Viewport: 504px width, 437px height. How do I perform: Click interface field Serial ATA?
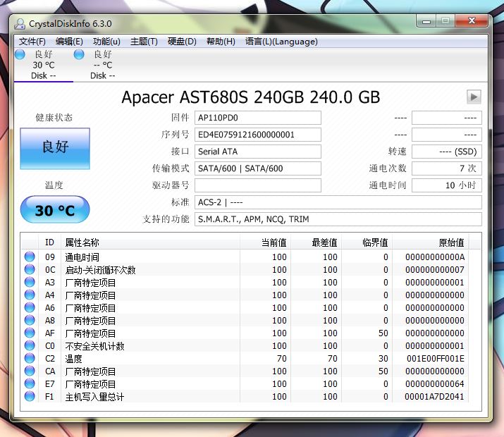coord(258,152)
